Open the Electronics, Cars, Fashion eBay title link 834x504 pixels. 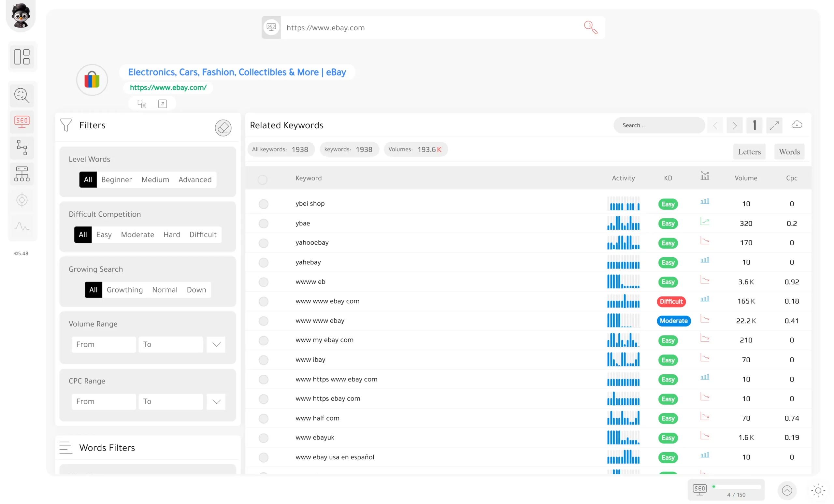[237, 72]
